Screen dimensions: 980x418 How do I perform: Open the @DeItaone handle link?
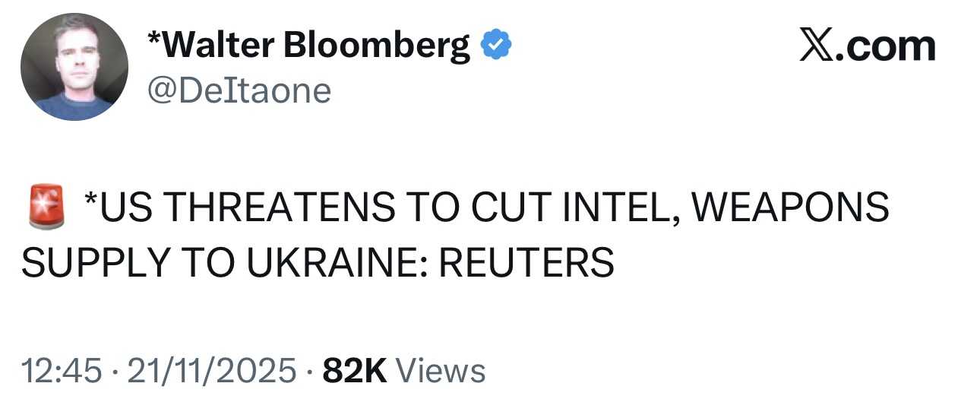[x=239, y=91]
